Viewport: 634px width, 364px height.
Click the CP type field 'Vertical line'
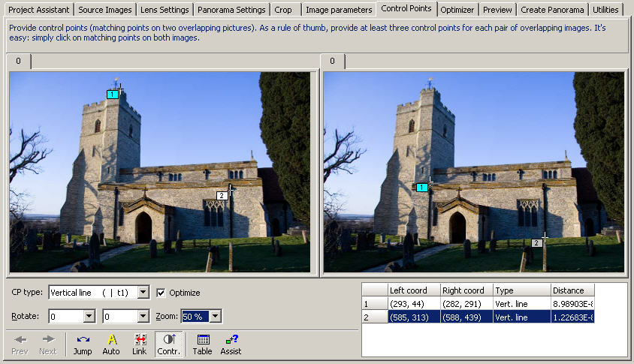[93, 292]
